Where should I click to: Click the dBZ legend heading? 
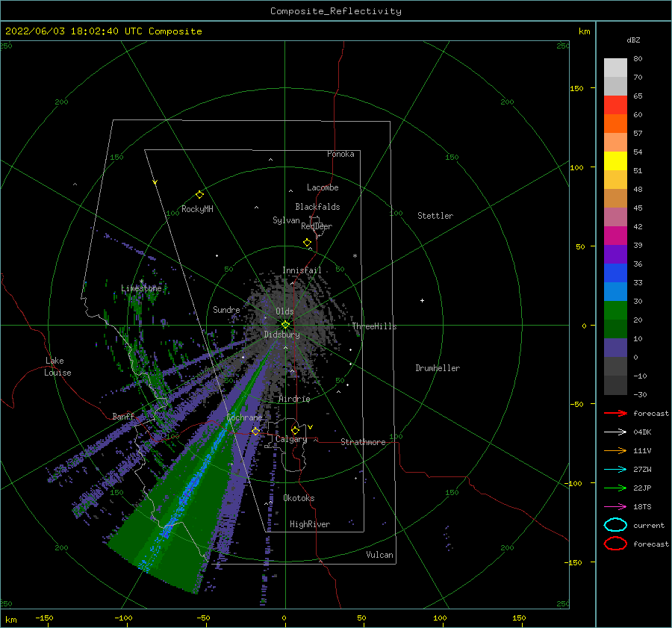633,40
